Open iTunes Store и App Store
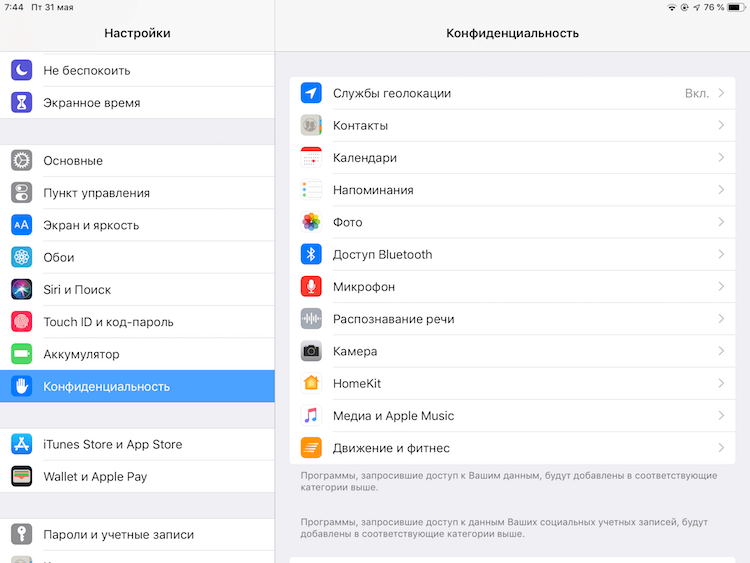Image resolution: width=750 pixels, height=563 pixels. tap(137, 444)
